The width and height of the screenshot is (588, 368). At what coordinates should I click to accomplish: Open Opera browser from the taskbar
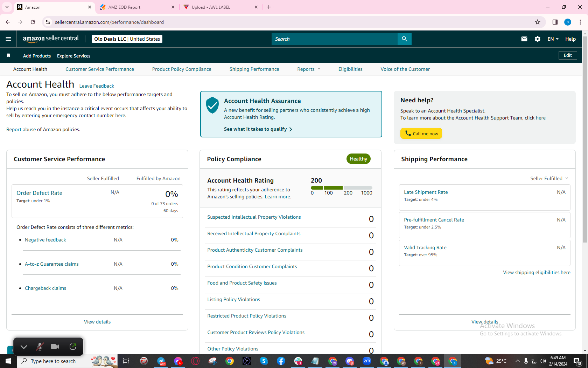tap(195, 361)
